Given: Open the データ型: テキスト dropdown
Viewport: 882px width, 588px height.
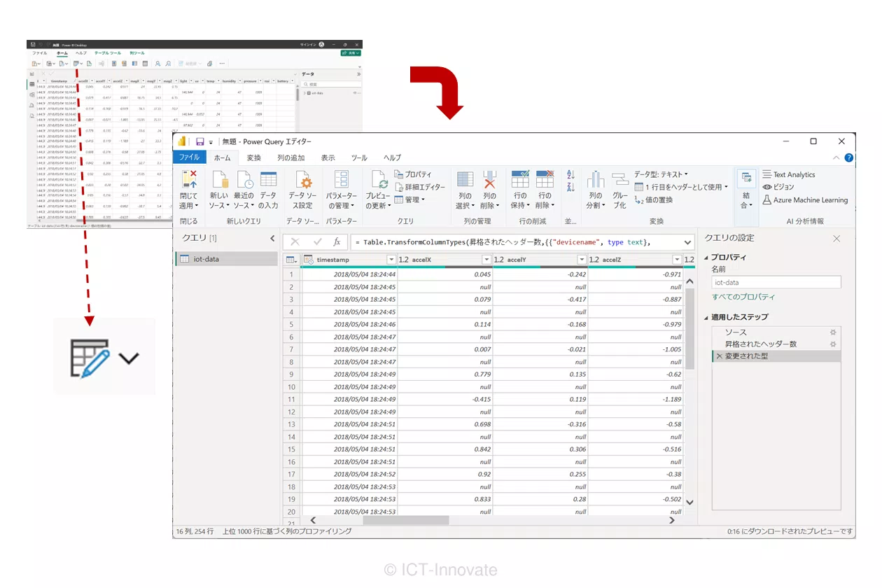Looking at the screenshot, I should point(661,174).
